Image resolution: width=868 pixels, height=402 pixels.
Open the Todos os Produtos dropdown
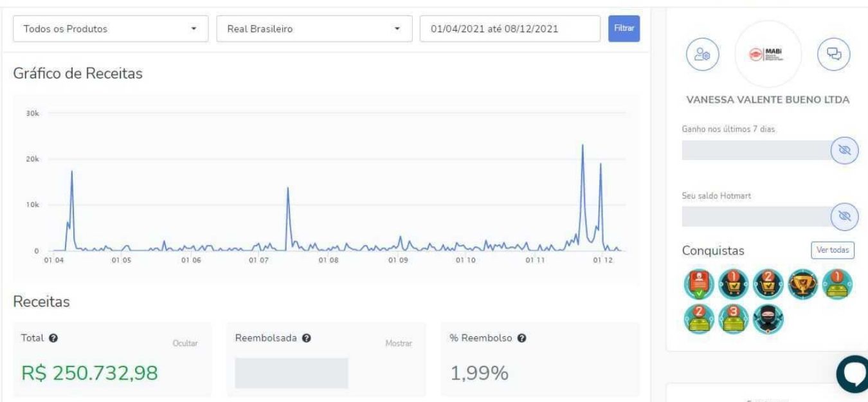110,29
